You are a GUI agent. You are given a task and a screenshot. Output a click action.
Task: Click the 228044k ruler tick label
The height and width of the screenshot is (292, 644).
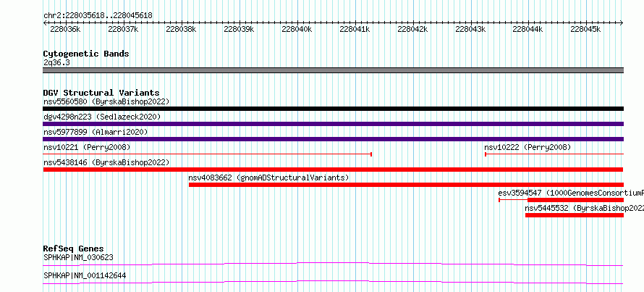[529, 29]
